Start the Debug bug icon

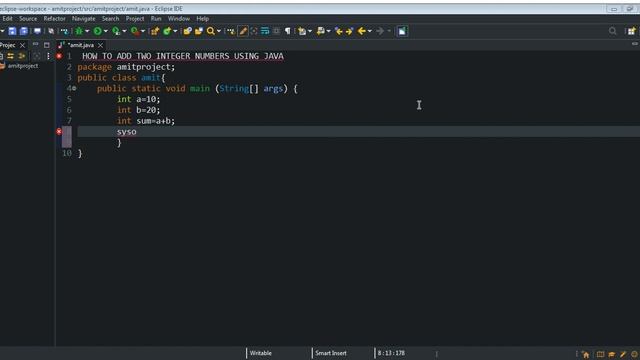[79, 31]
